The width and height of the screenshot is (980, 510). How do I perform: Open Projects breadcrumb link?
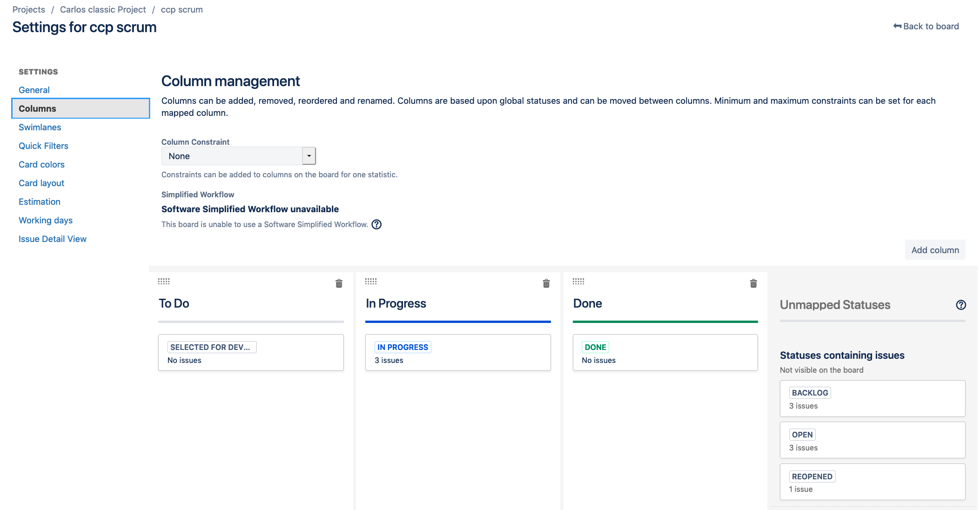point(29,10)
